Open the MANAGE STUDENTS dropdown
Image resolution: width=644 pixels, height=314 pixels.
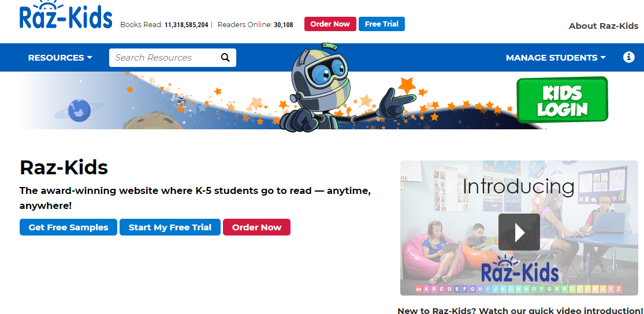(556, 58)
